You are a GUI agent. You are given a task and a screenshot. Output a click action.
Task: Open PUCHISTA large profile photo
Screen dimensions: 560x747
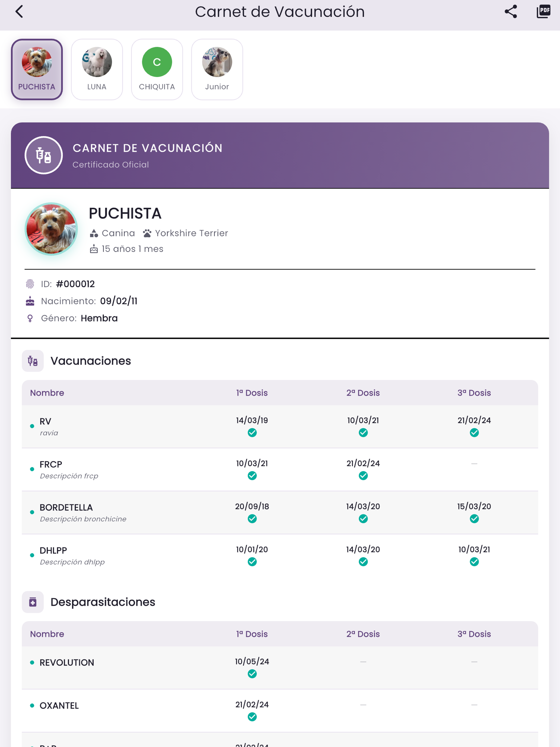[51, 229]
